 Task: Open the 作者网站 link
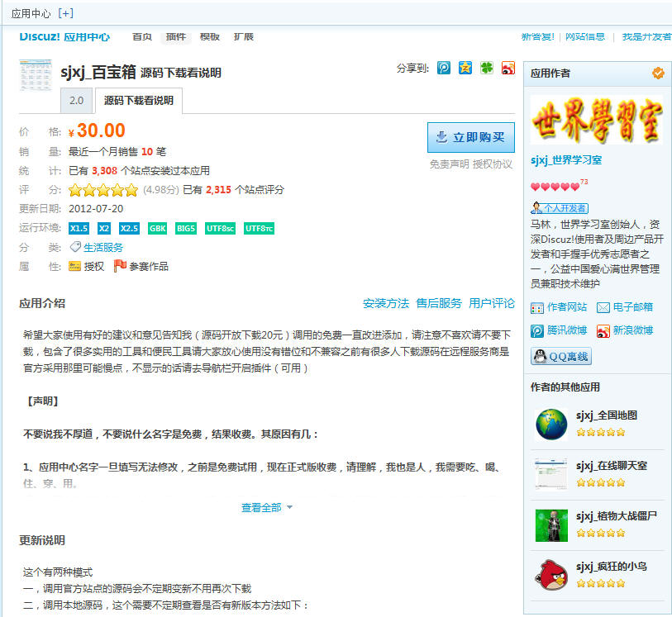click(559, 307)
